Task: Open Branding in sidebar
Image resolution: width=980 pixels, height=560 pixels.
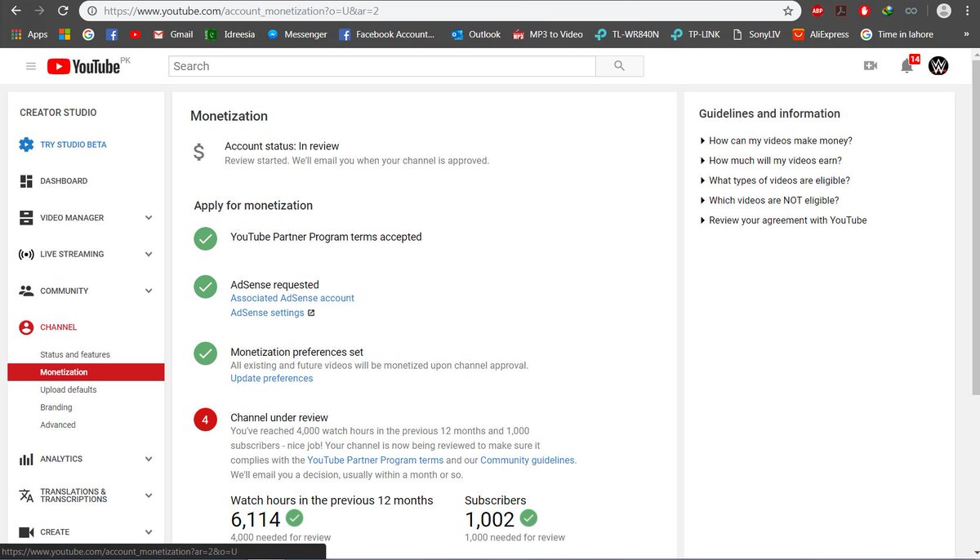Action: point(56,407)
